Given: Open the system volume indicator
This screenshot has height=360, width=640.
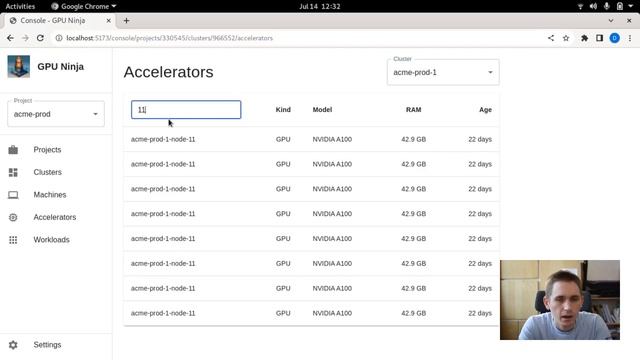Looking at the screenshot, I should 593,6.
